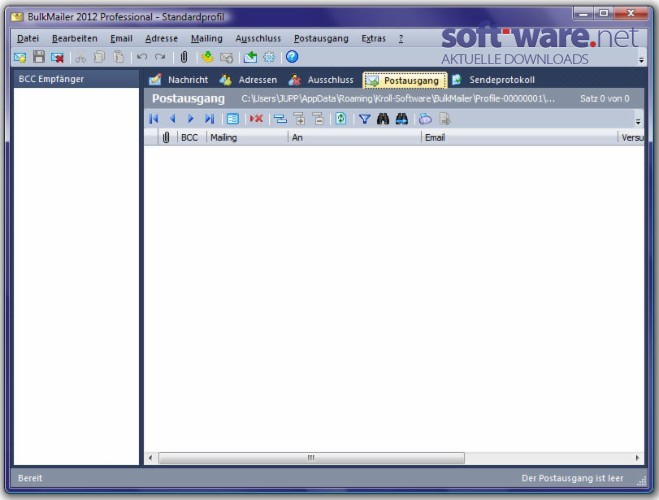Click the record detail view icon
This screenshot has height=500, width=659.
[232, 119]
